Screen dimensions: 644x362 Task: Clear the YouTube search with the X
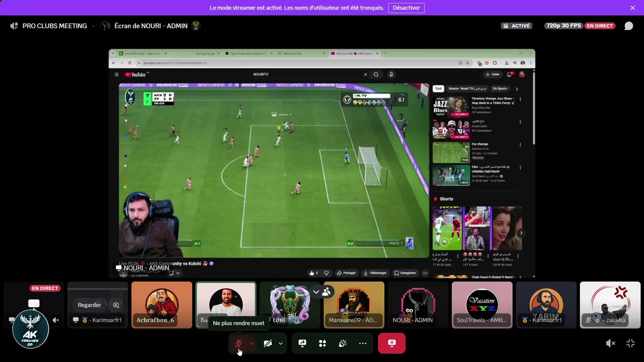(365, 74)
